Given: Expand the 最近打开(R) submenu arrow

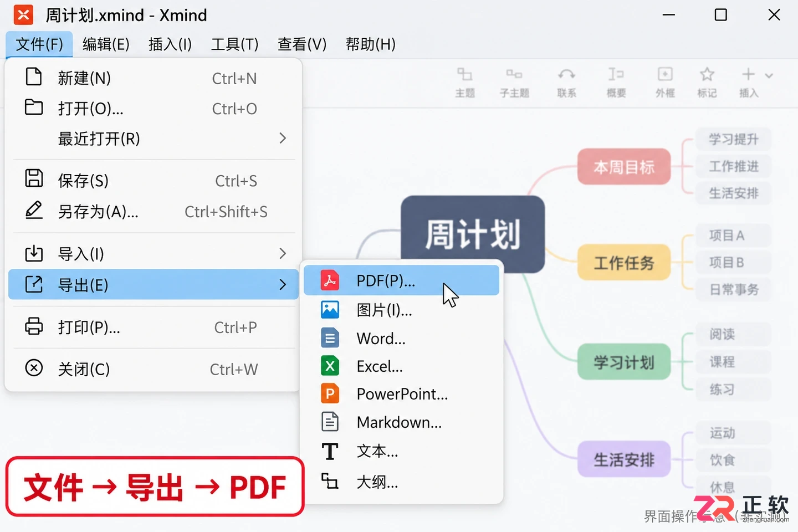Looking at the screenshot, I should 283,138.
